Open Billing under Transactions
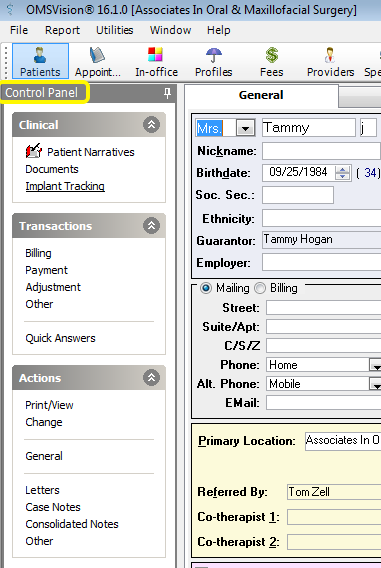 pyautogui.click(x=38, y=253)
